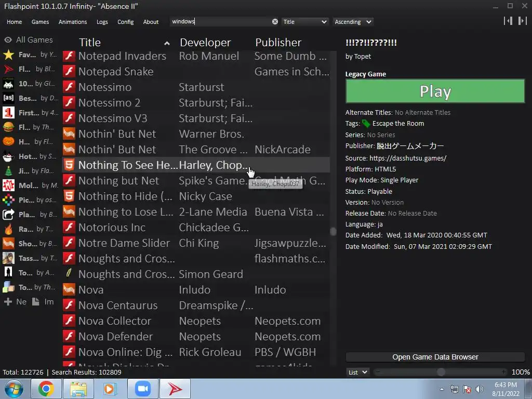Open the silhouette 'To... by A...' playlist

30,272
